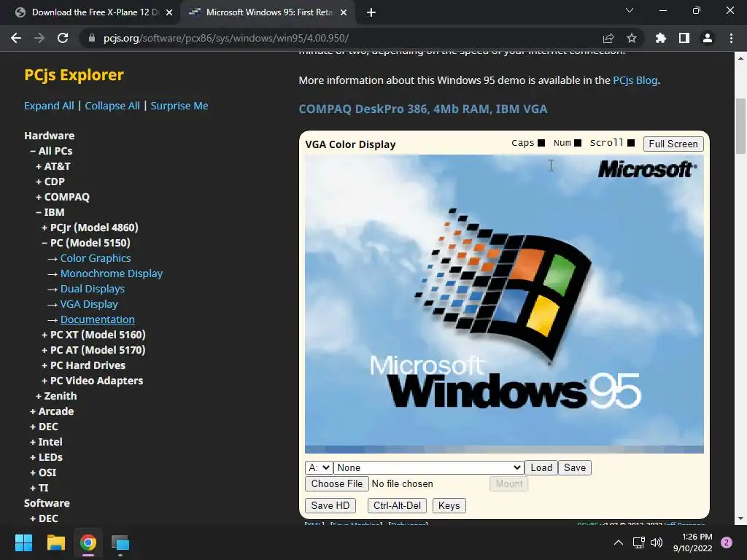Screen dimensions: 747x560
Task: Open File Explorer from the taskbar
Action: 55,542
